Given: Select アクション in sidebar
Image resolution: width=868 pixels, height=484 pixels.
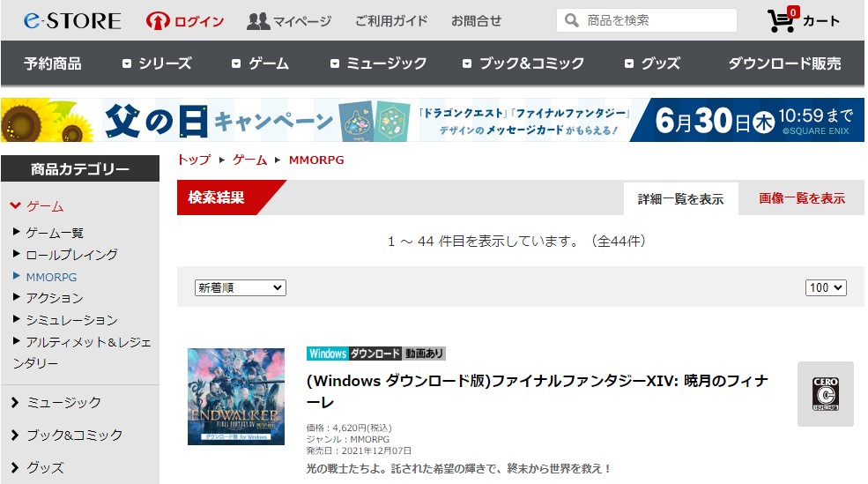Looking at the screenshot, I should [55, 298].
